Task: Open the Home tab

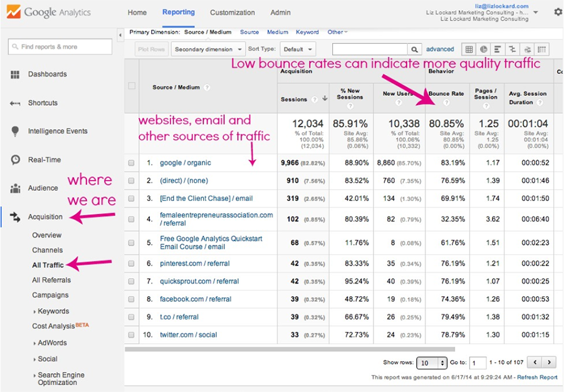Action: coord(137,13)
